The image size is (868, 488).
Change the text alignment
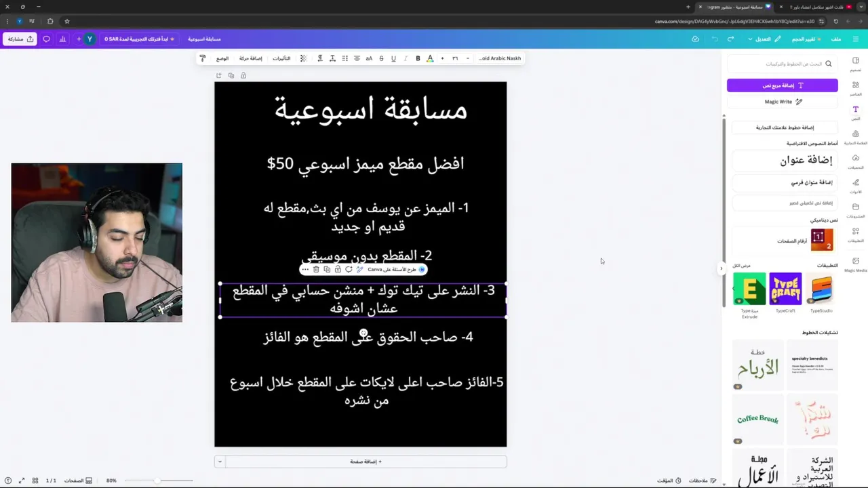357,58
